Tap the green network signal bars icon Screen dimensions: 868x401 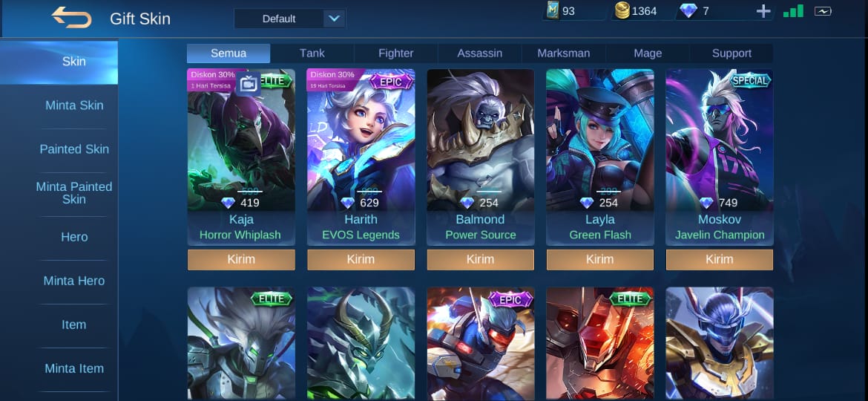(x=793, y=10)
